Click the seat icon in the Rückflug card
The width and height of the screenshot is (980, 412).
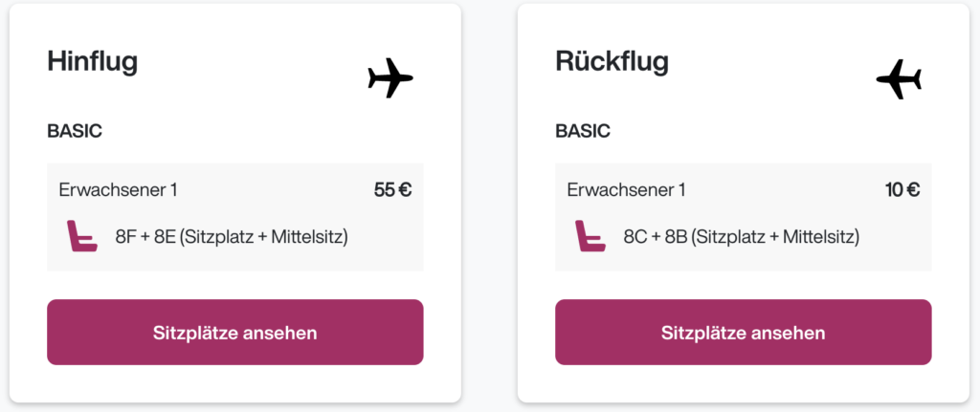tap(590, 236)
